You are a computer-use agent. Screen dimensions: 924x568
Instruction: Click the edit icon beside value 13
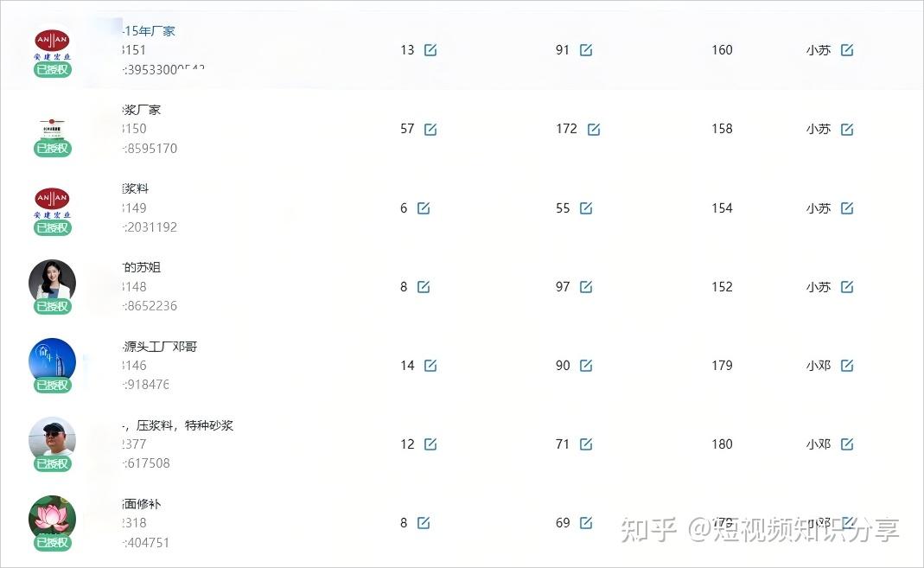(430, 50)
